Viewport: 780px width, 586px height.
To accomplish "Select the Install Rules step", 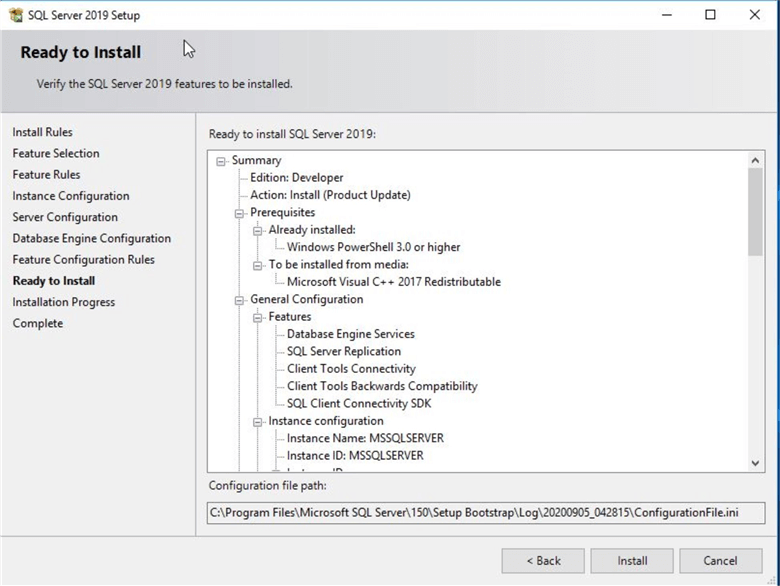I will [x=43, y=132].
